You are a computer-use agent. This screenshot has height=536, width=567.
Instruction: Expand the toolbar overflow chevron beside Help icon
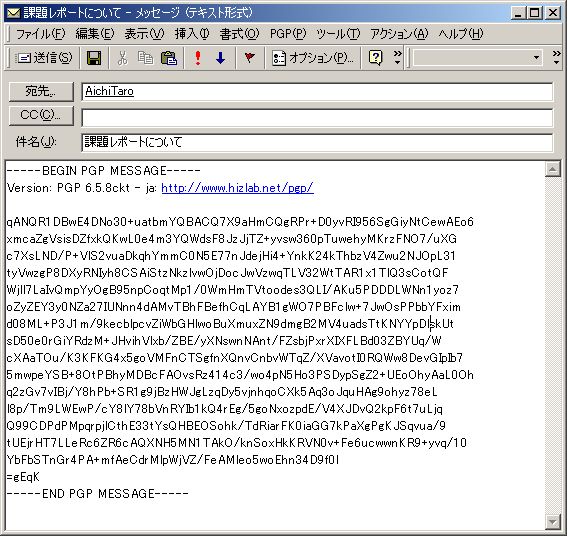tap(397, 58)
